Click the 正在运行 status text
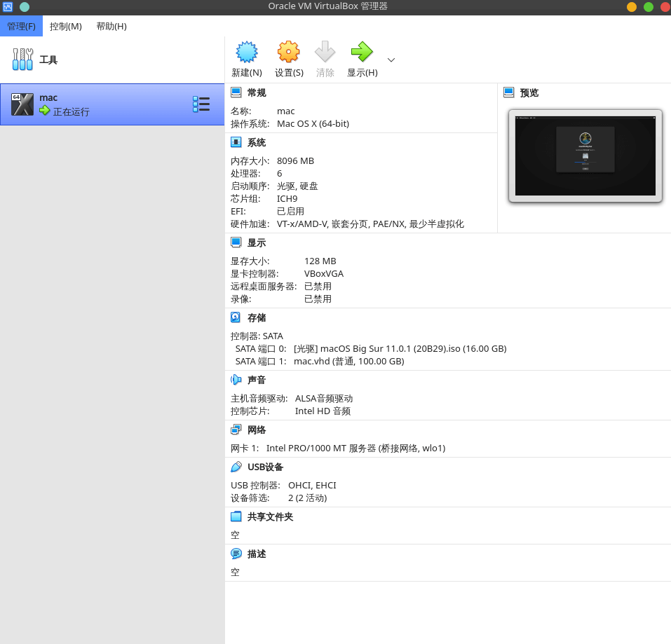 pos(71,111)
